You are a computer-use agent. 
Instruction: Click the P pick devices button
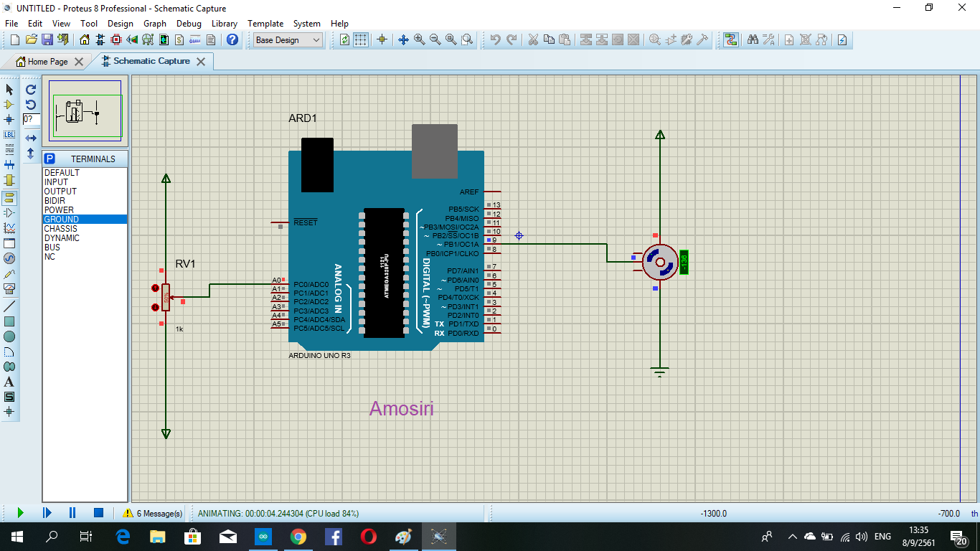[x=50, y=159]
